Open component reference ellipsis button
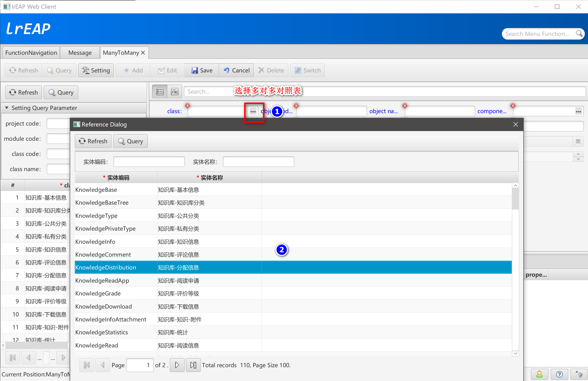Screen dimensions: 588x381 pyautogui.click(x=578, y=111)
